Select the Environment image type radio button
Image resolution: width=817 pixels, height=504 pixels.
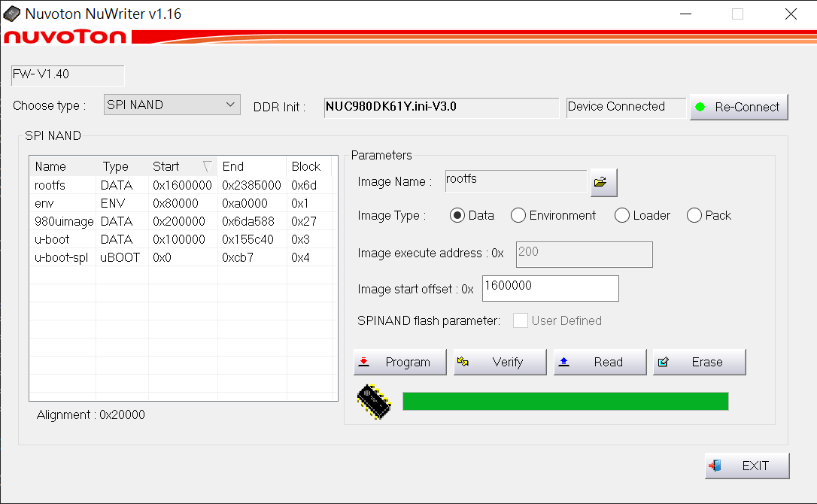point(518,215)
